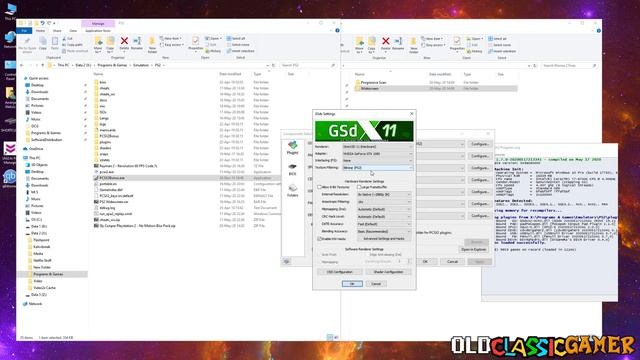This screenshot has width=640, height=360.
Task: Click Properties icon in PS2 Explorer ribbon
Action: pos(196,44)
